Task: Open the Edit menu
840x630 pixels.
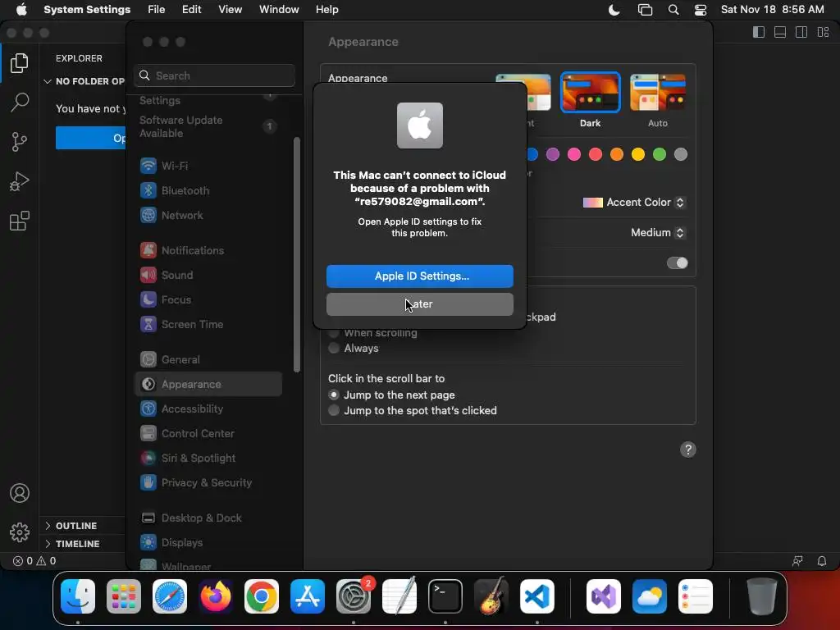Action: pyautogui.click(x=191, y=10)
